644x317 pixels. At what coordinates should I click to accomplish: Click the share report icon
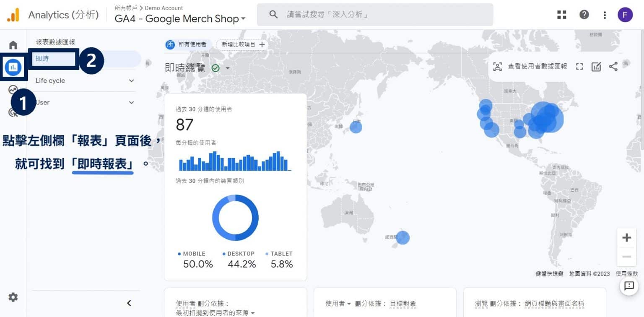613,66
